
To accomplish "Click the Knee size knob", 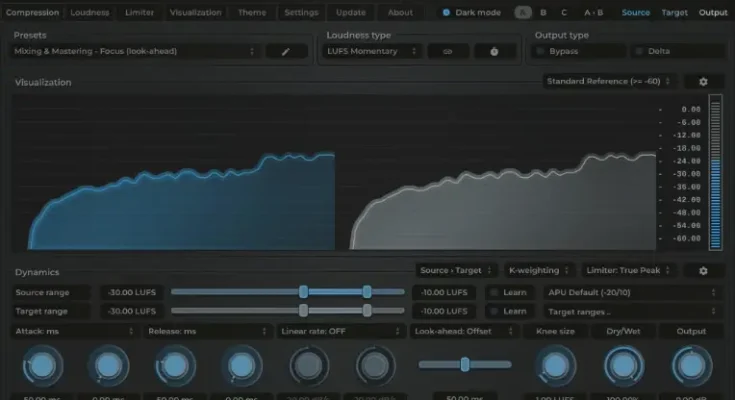I will (557, 367).
